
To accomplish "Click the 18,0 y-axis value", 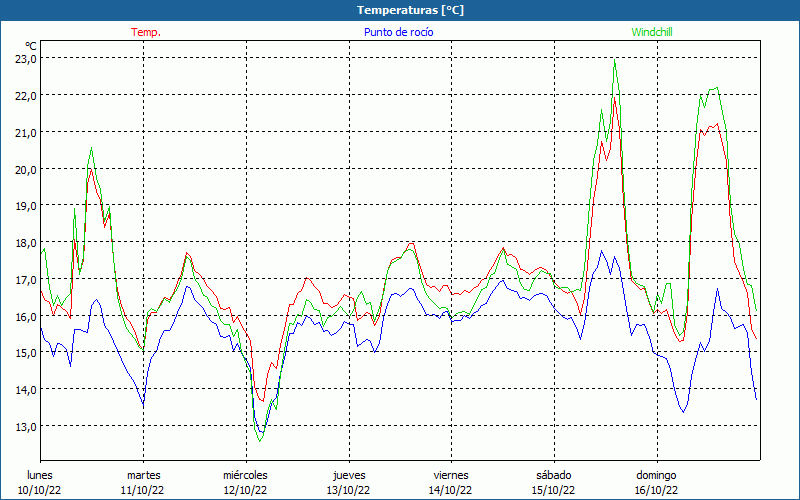I will point(26,242).
